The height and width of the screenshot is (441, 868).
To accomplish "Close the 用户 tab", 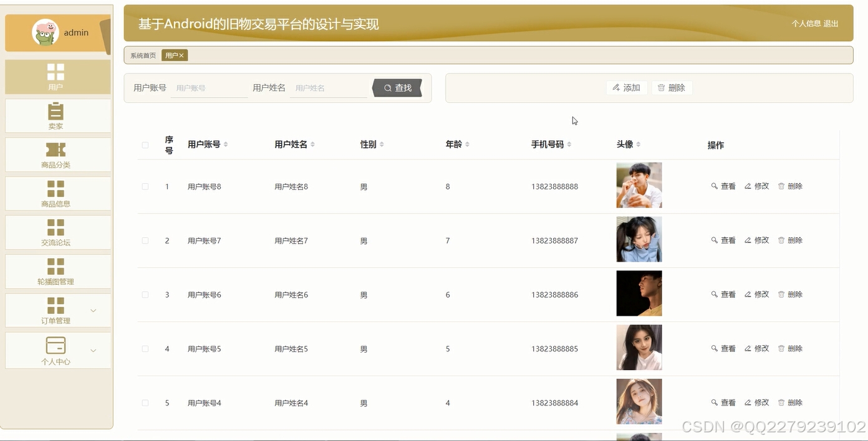I will click(183, 55).
